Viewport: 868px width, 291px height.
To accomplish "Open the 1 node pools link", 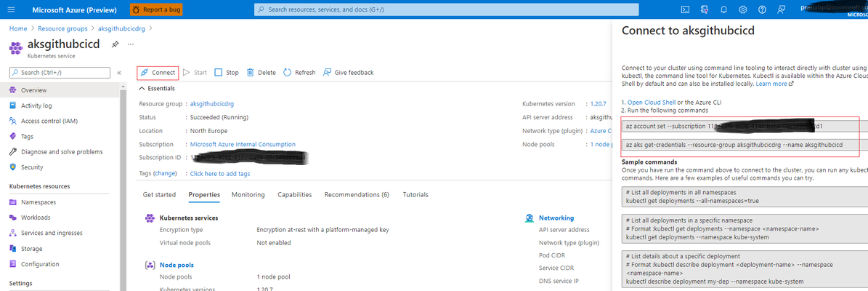I will 599,144.
